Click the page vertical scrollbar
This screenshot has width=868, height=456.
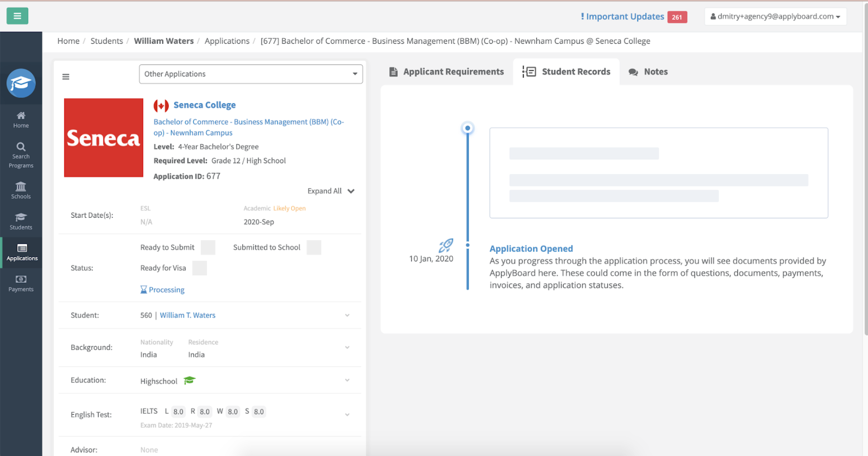click(866, 170)
